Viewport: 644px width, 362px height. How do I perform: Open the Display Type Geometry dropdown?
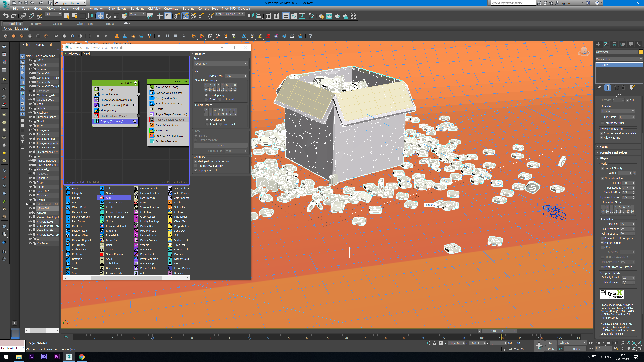(x=221, y=64)
